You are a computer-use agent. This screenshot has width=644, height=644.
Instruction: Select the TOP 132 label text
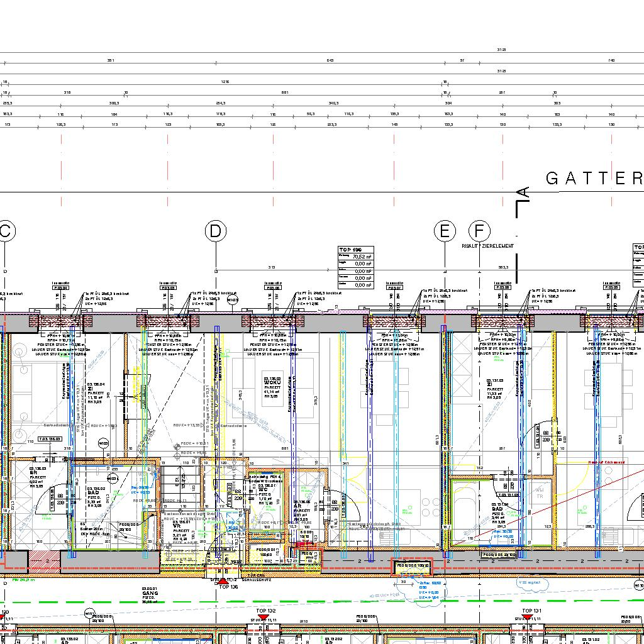point(266,611)
